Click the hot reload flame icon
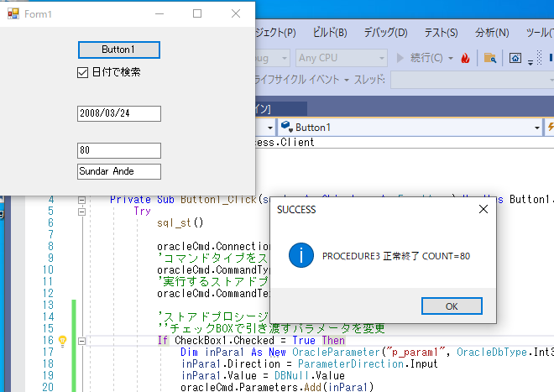The height and width of the screenshot is (392, 554). tap(464, 58)
